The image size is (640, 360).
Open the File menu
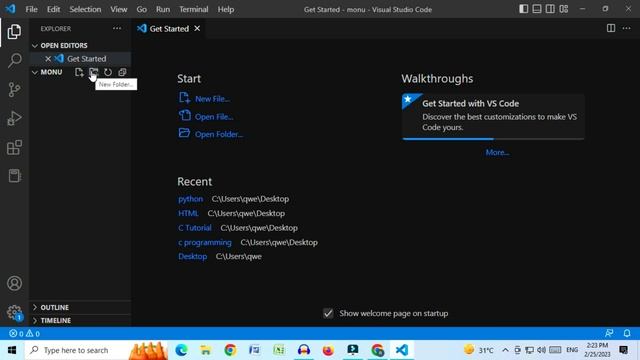coord(31,9)
